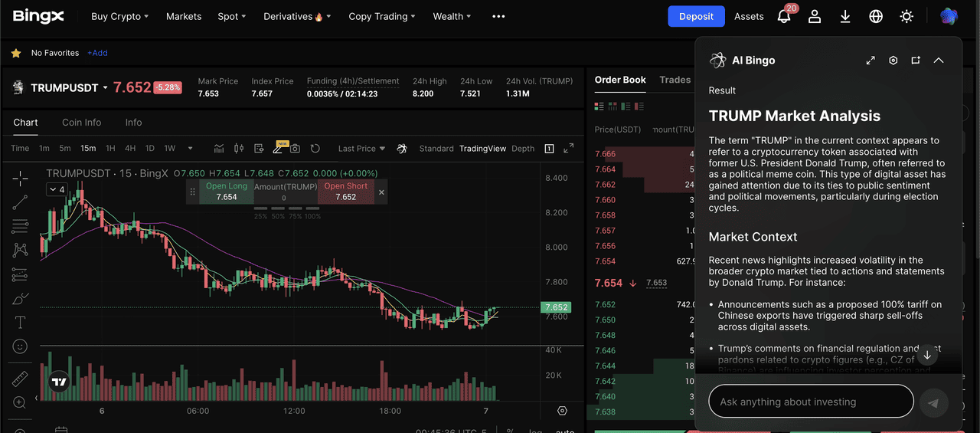Toggle light/dark theme sun icon
This screenshot has width=980, height=433.
[x=906, y=16]
